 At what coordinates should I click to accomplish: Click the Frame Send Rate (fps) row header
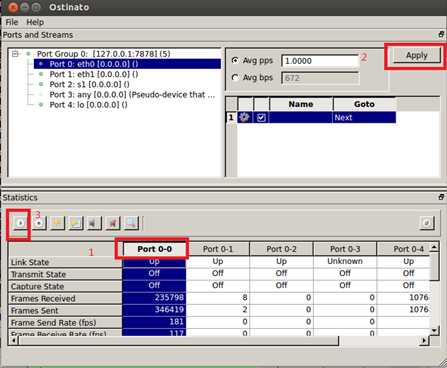(x=65, y=323)
